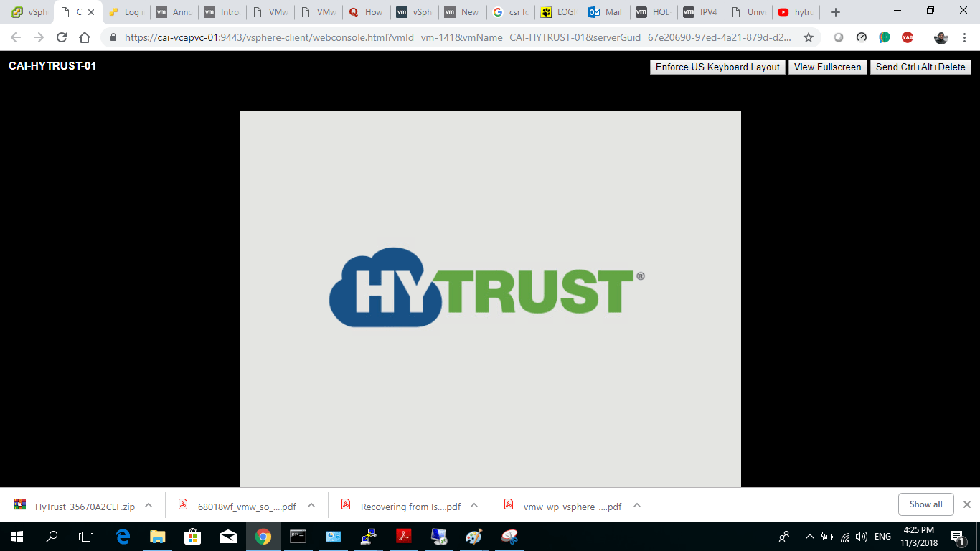
Task: Open taskbar Search
Action: click(x=52, y=537)
